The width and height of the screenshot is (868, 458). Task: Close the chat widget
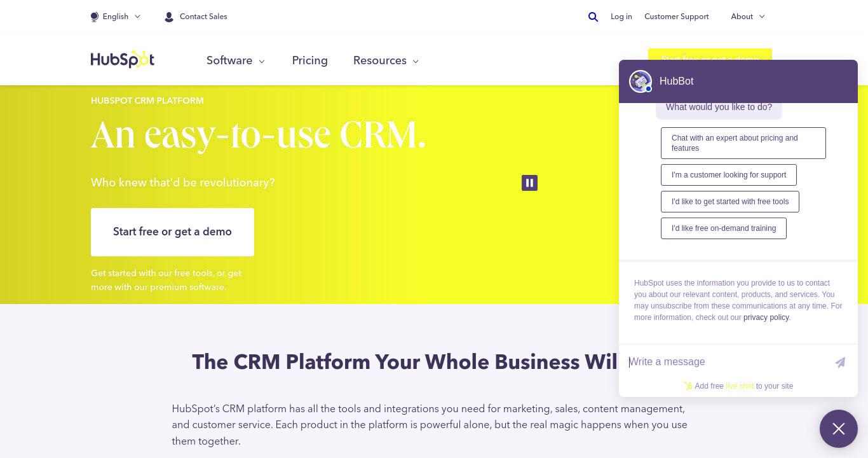click(839, 429)
